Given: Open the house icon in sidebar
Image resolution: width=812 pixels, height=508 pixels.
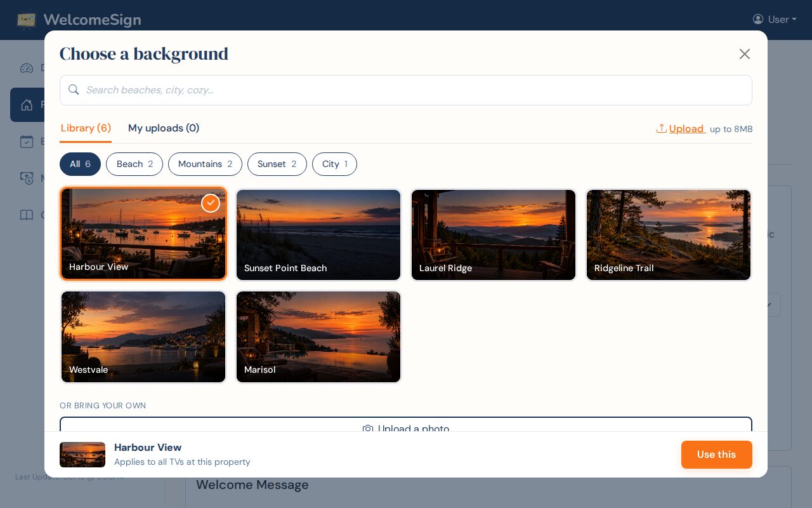Looking at the screenshot, I should (27, 105).
